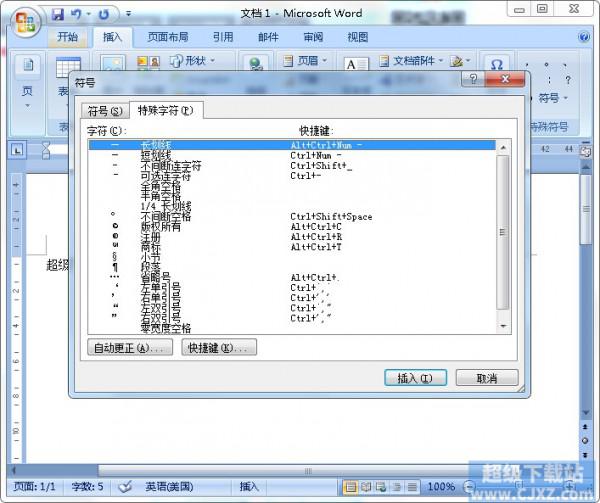Click the 快捷键(K)... button
The height and width of the screenshot is (503, 600).
(x=219, y=347)
